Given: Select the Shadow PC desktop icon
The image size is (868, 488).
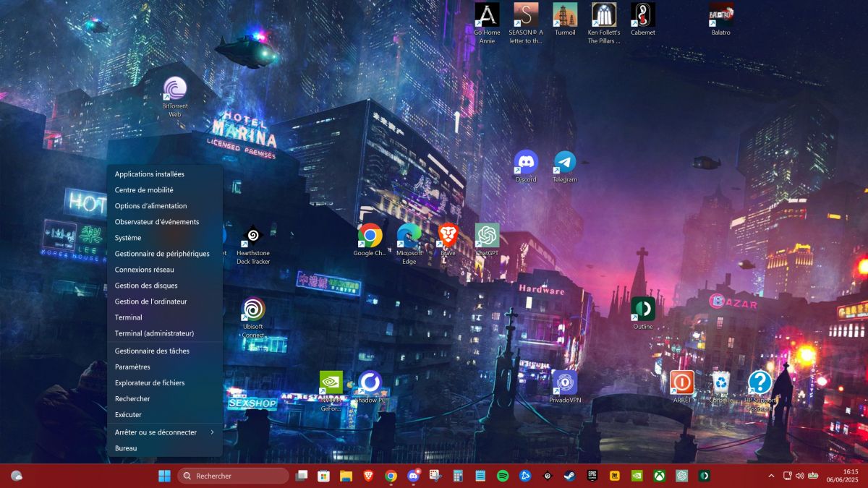Looking at the screenshot, I should 370,387.
